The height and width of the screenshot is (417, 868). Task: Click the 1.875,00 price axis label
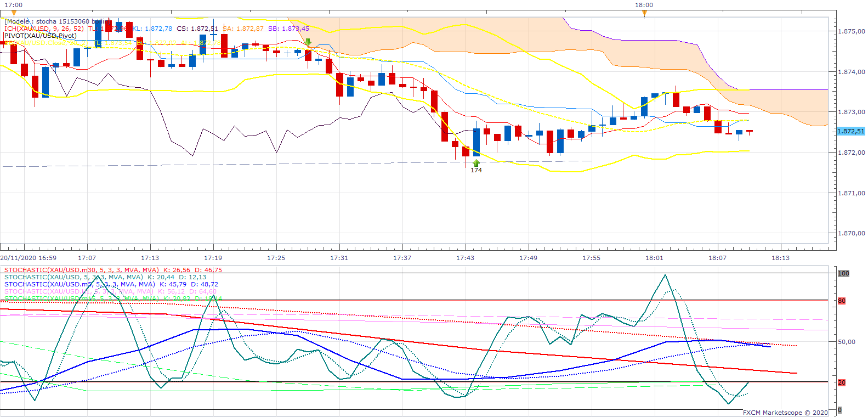[x=852, y=32]
